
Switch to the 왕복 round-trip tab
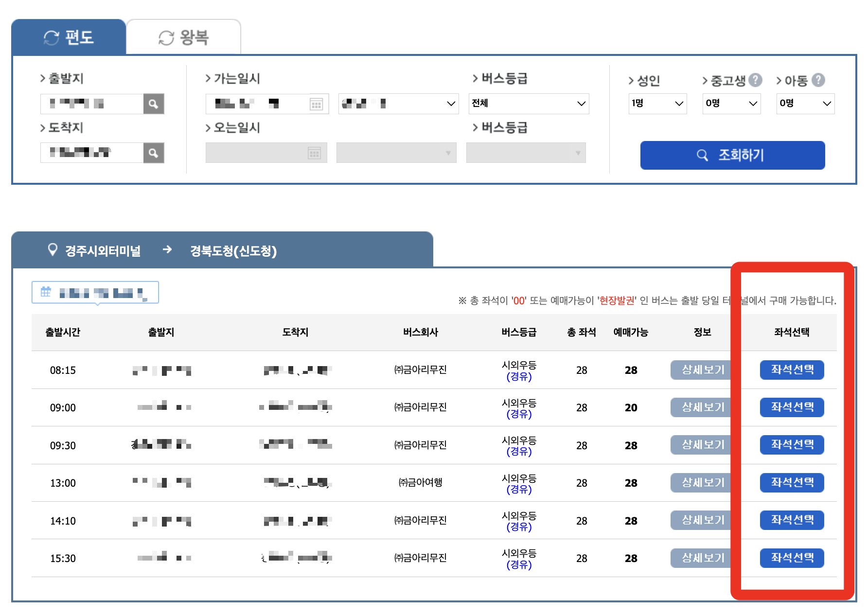click(x=184, y=36)
